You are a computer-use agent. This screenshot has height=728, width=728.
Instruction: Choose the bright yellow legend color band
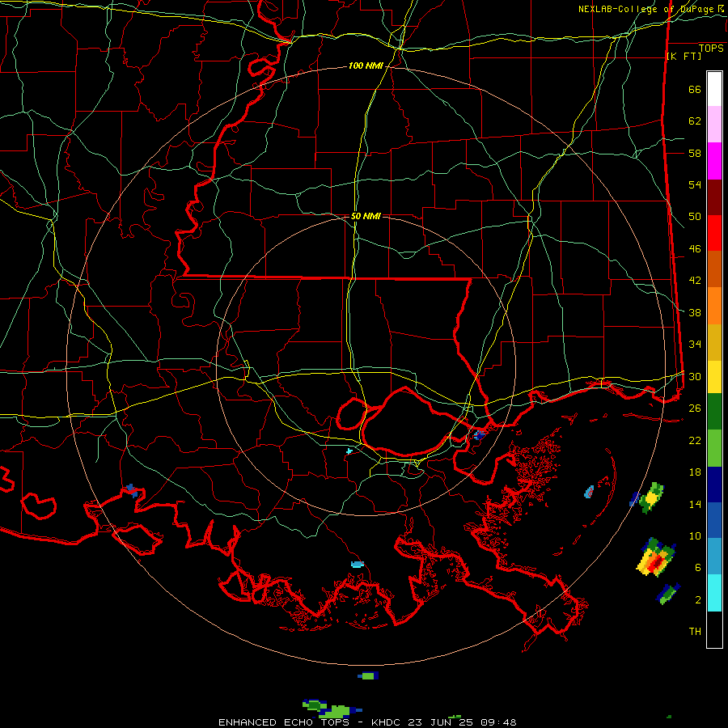coord(714,376)
